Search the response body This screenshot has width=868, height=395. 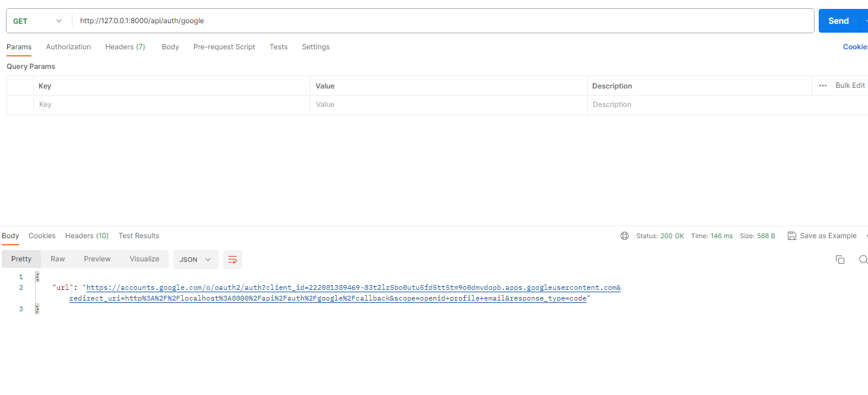(863, 260)
